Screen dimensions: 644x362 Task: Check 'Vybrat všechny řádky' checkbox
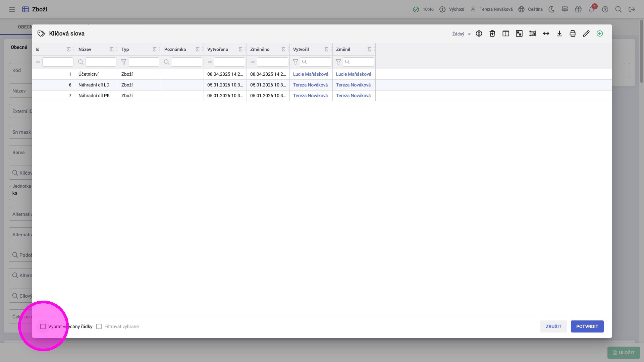[x=43, y=326]
